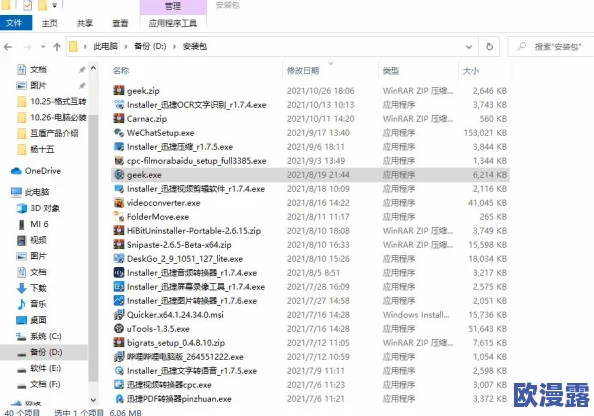Click the 迅捷PDF转换器pinzhuan.exe icon

click(119, 399)
